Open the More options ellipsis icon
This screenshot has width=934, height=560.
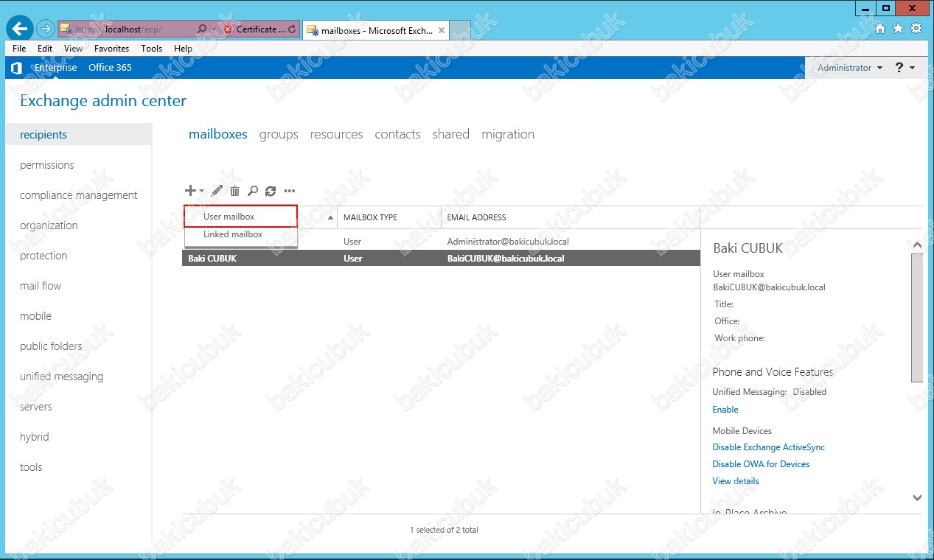coord(290,191)
